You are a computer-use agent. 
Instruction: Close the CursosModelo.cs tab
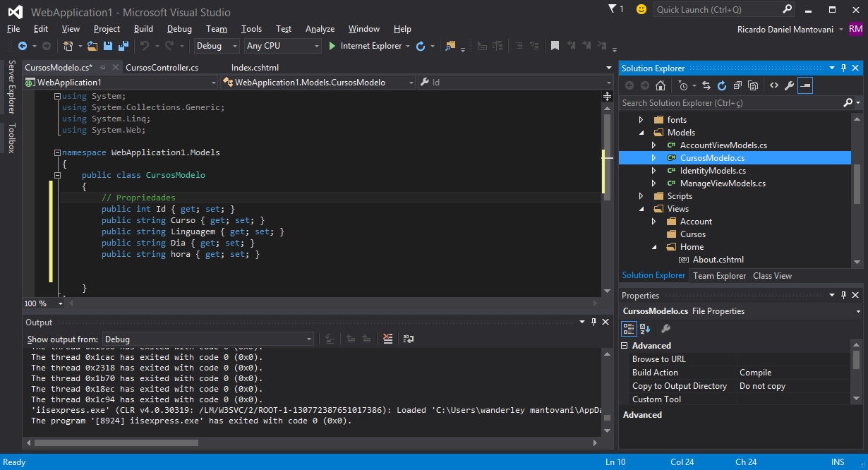115,68
